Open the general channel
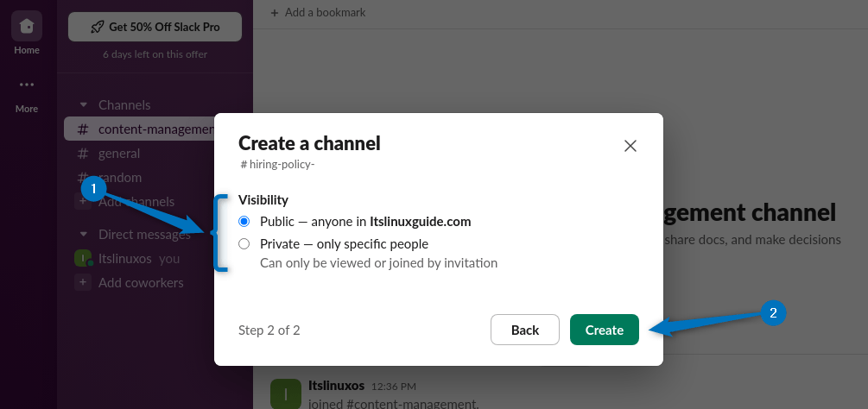868x409 pixels. tap(119, 154)
